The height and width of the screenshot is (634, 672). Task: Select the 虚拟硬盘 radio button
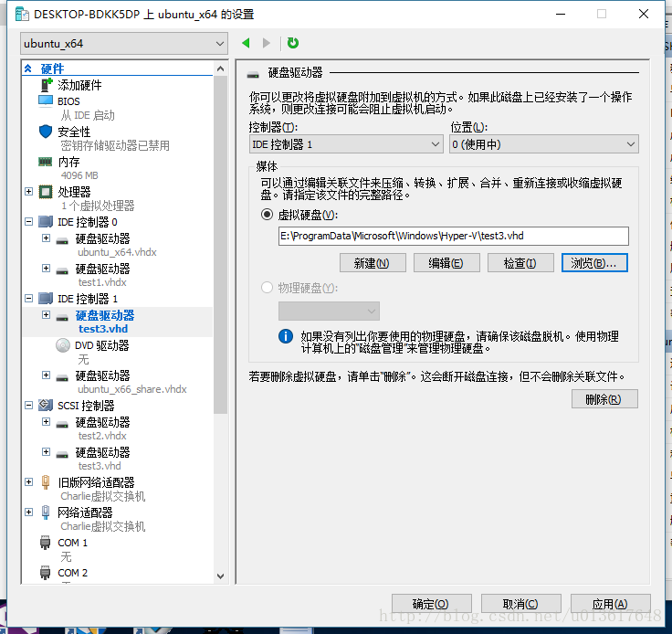[x=267, y=215]
